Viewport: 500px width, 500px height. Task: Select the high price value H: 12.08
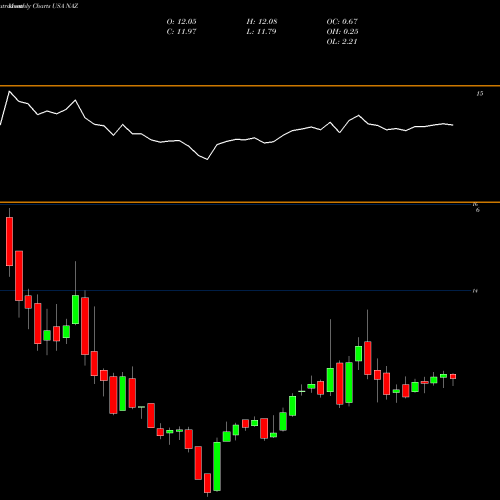262,22
